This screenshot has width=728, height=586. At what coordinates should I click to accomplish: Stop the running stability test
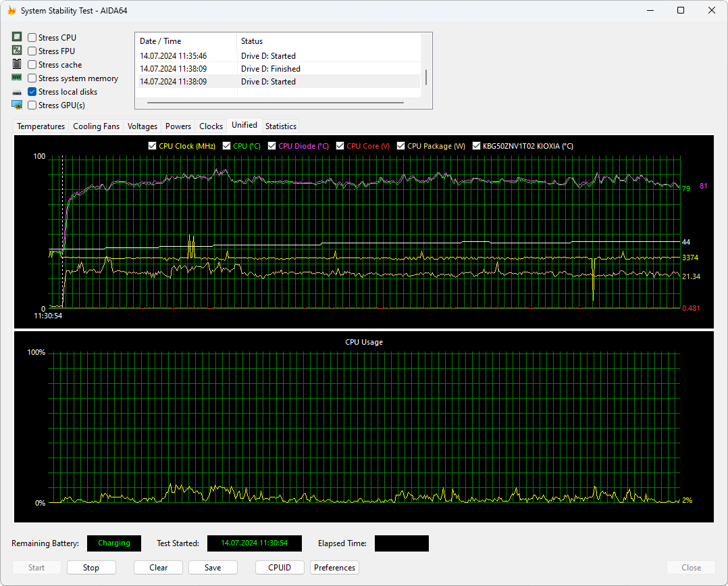click(x=91, y=568)
